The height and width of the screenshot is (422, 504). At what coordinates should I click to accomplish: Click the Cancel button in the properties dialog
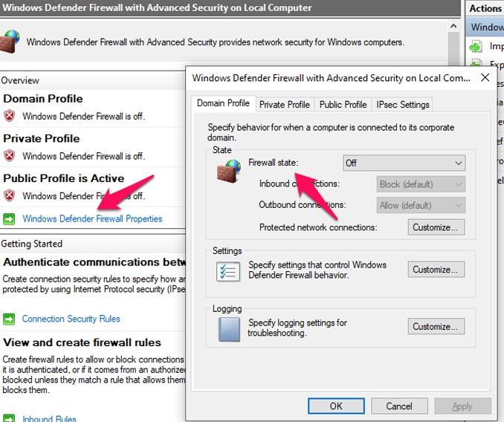coord(399,406)
